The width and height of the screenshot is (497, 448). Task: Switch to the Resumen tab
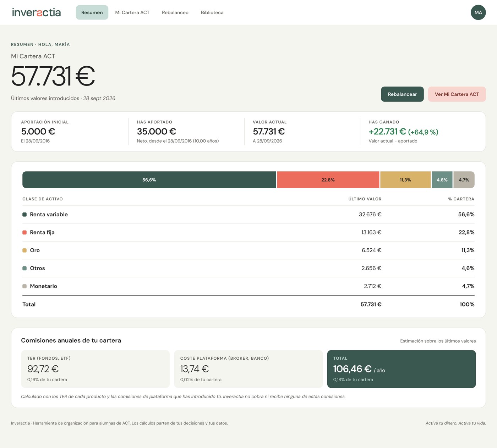[92, 12]
